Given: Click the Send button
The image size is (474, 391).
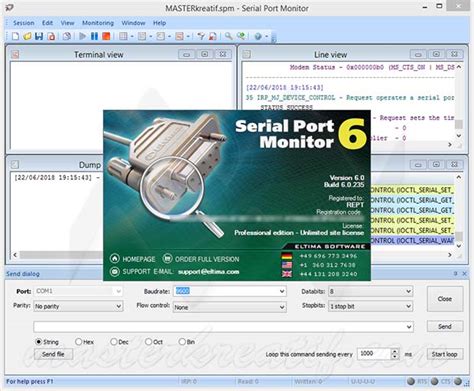Looking at the screenshot, I should coord(445,326).
